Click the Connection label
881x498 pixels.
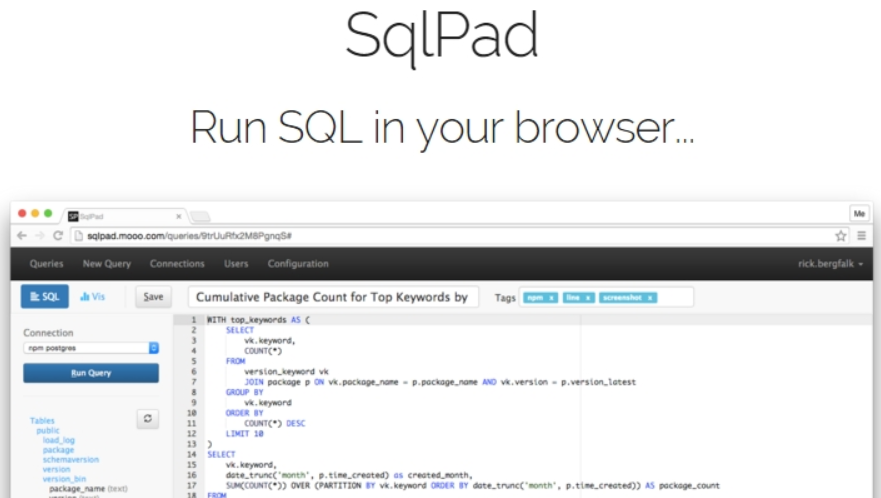tap(48, 333)
